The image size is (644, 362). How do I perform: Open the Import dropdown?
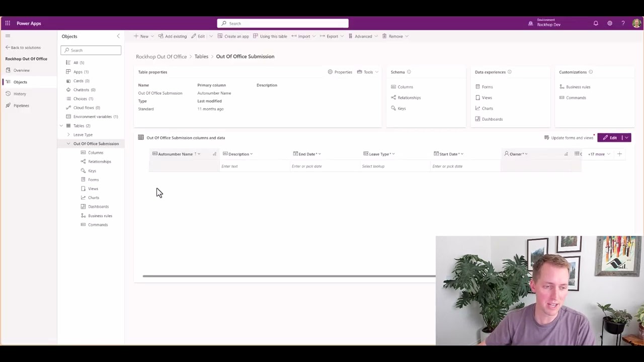303,36
